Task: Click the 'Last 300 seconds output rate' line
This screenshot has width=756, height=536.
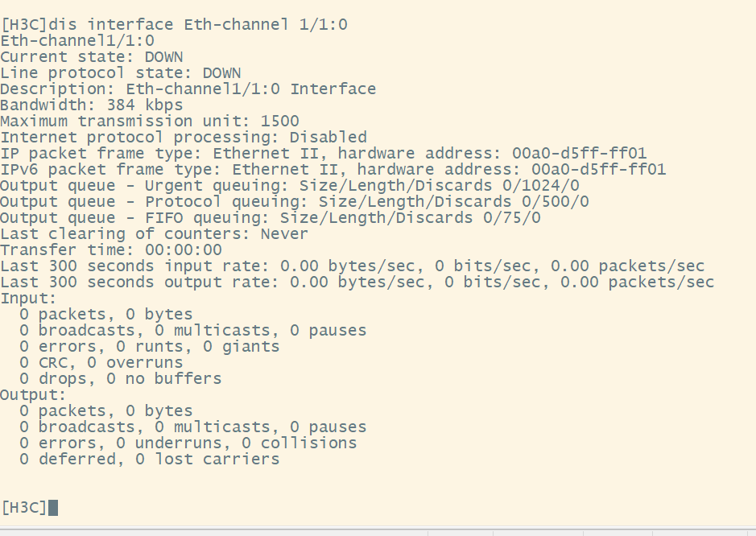Action: tap(357, 282)
